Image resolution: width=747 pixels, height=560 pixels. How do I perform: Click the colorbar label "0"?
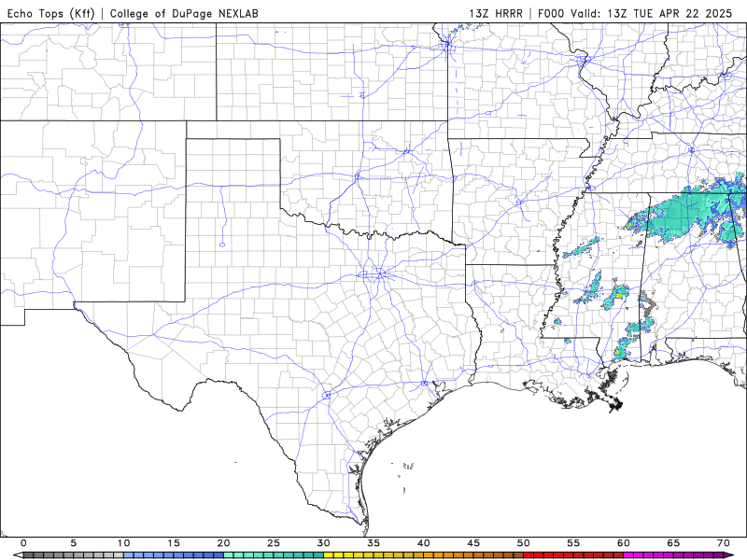[x=23, y=543]
